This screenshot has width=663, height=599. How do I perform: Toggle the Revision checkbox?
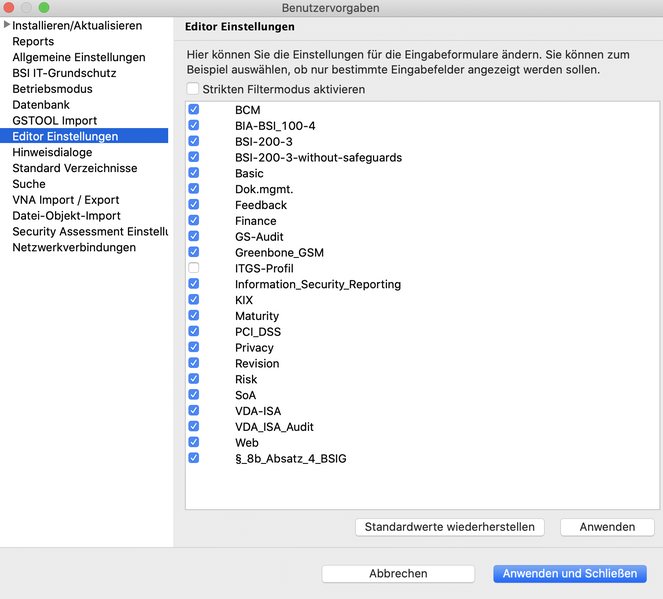(x=194, y=363)
